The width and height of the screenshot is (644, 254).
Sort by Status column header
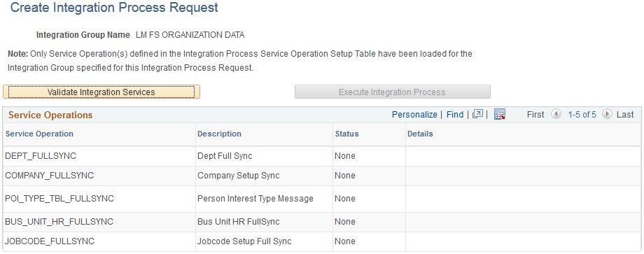click(346, 134)
